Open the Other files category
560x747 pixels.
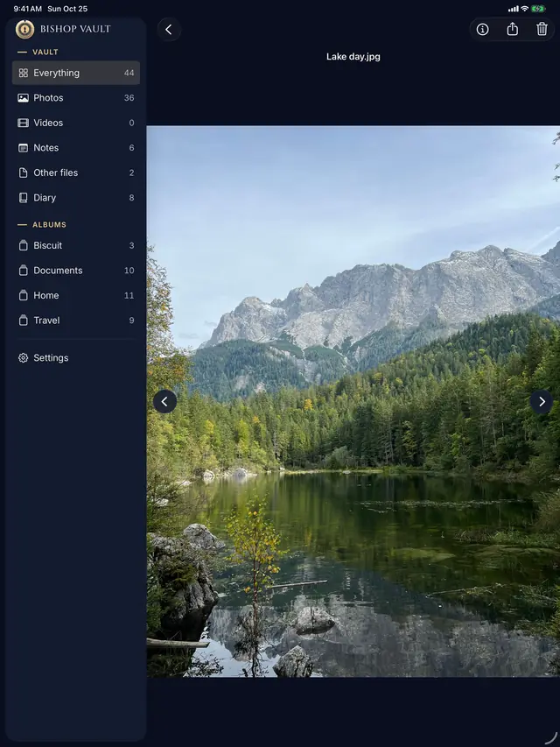[x=76, y=173]
